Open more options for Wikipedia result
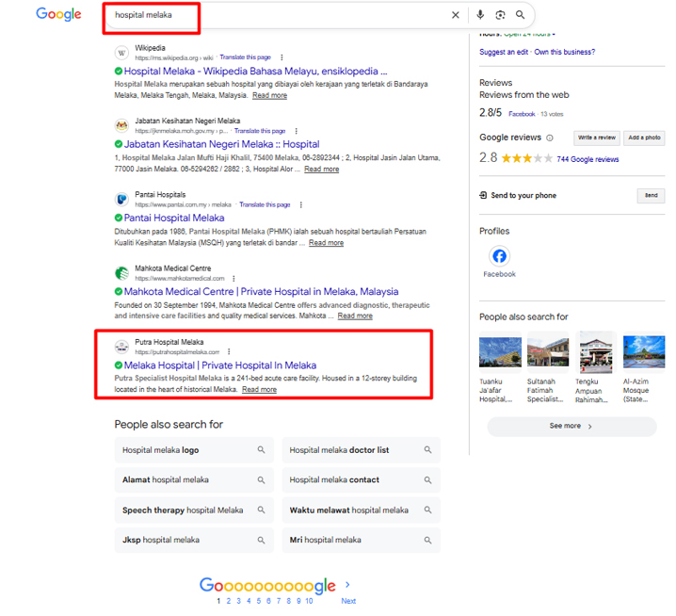The height and width of the screenshot is (616, 676). point(282,57)
